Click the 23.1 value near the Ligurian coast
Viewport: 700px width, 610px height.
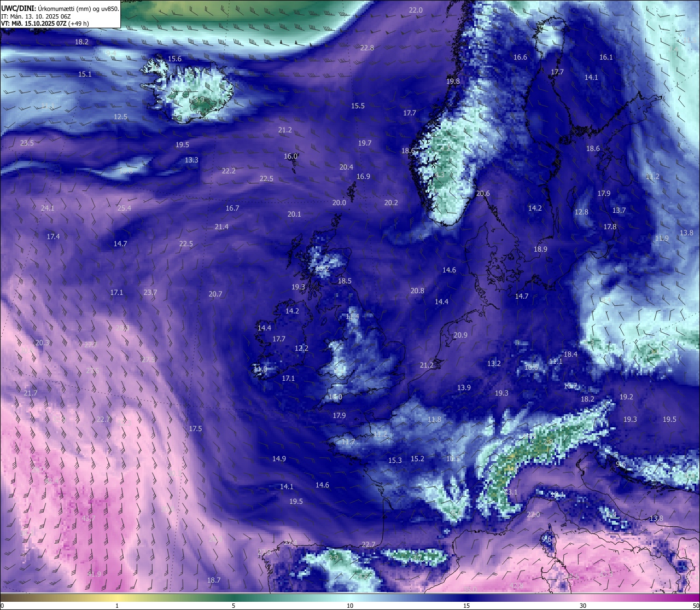point(511,492)
